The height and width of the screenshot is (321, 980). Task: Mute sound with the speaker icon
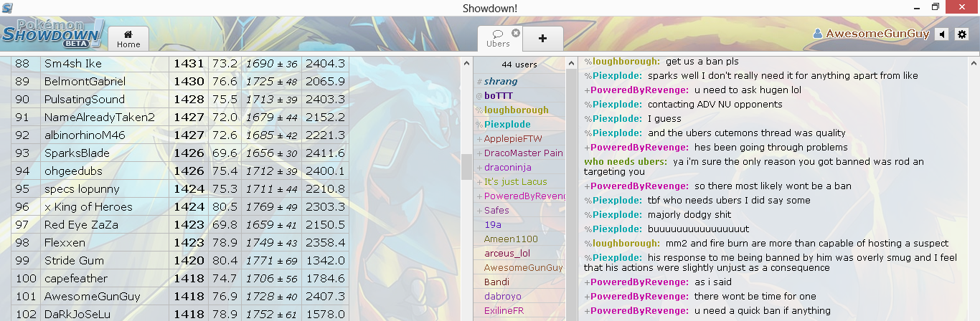coord(942,34)
